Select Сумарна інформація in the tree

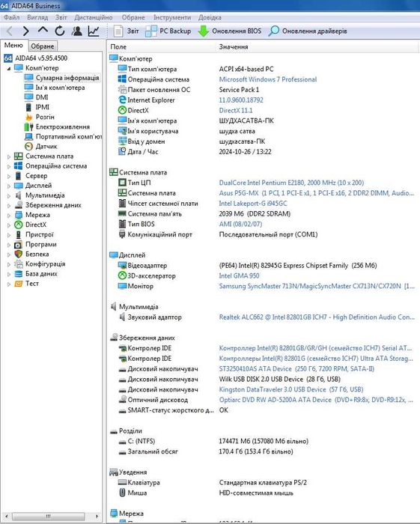(x=67, y=78)
